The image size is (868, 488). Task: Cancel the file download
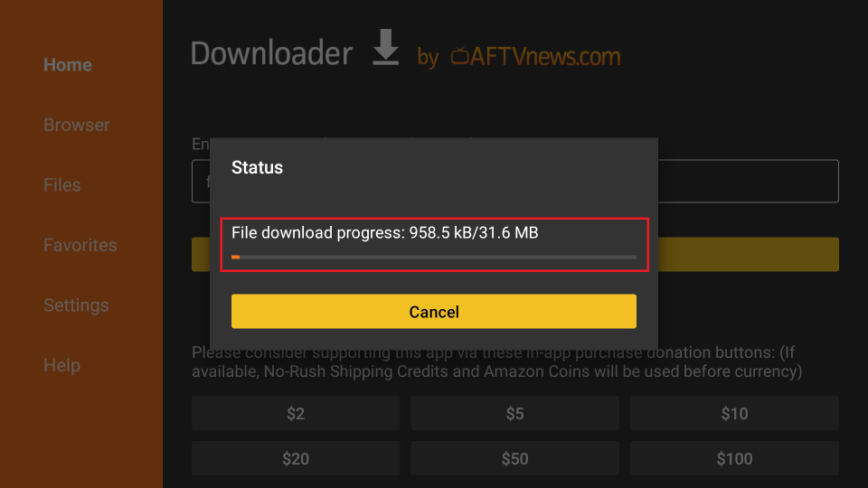point(434,312)
